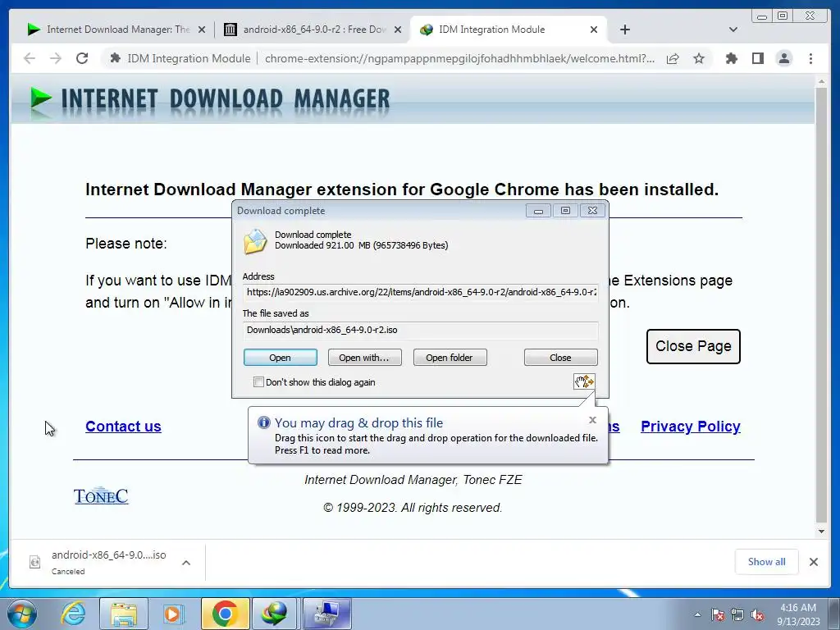Go back in Chrome
This screenshot has width=840, height=630.
30,58
